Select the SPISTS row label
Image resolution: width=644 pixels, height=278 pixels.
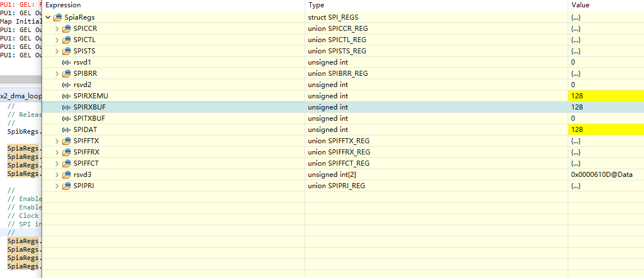click(85, 51)
